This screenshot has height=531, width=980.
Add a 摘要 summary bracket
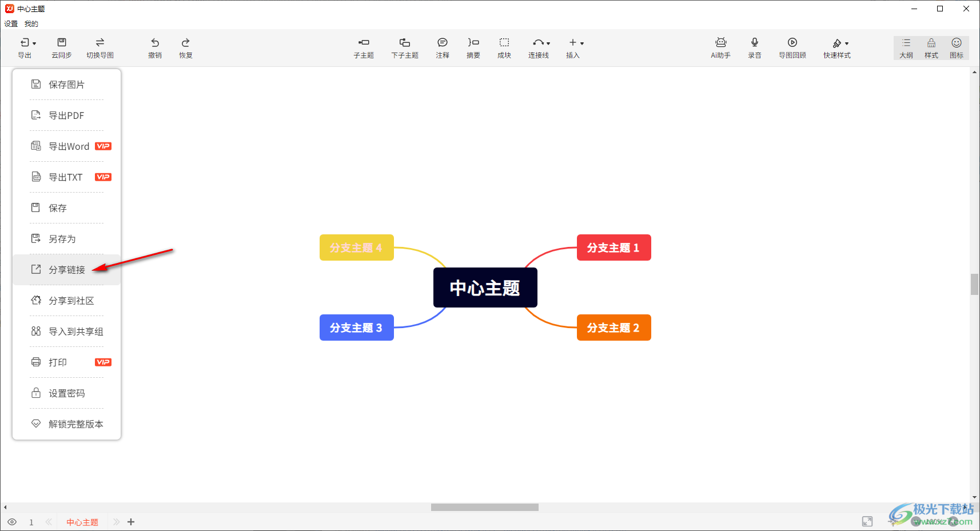473,48
